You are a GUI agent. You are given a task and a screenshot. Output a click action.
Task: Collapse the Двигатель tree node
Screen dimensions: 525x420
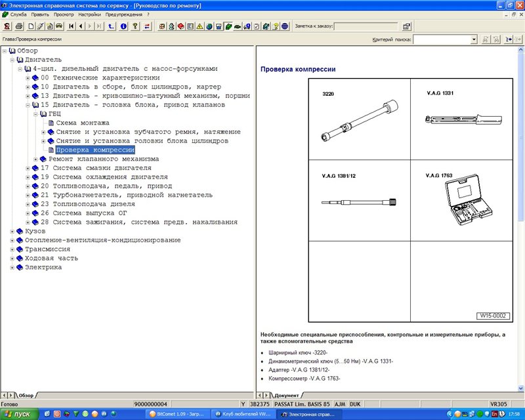(12, 60)
